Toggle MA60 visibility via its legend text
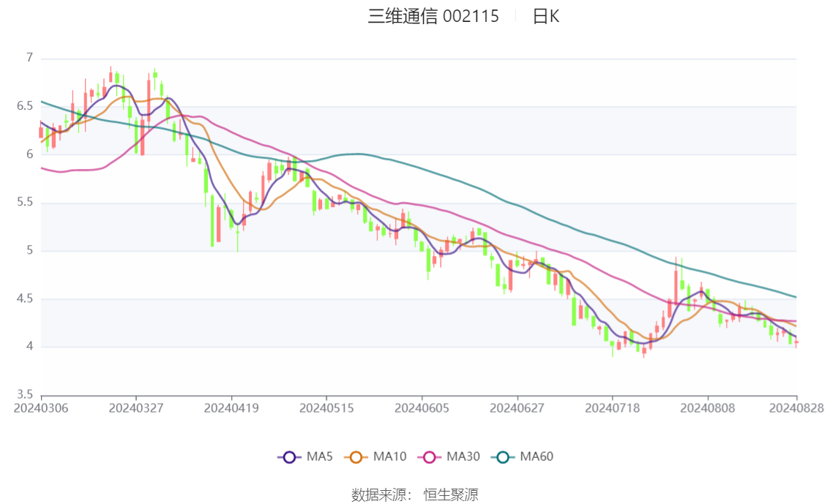 click(536, 457)
